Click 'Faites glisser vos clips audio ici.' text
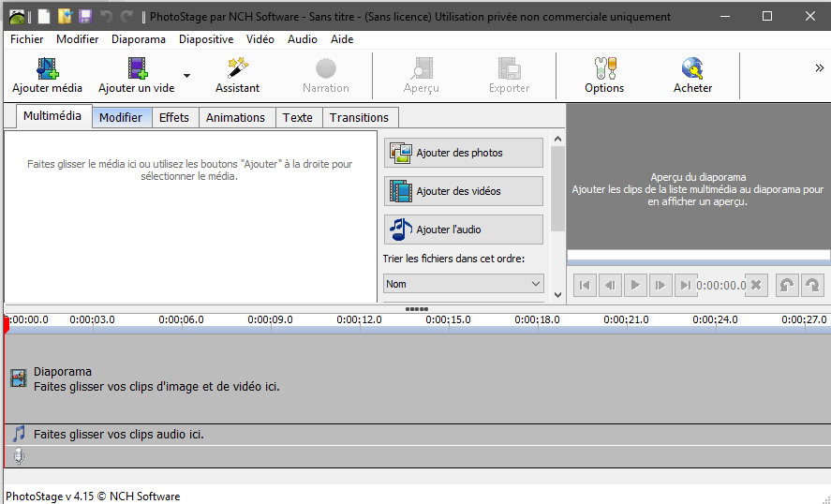The height and width of the screenshot is (504, 831). [119, 435]
